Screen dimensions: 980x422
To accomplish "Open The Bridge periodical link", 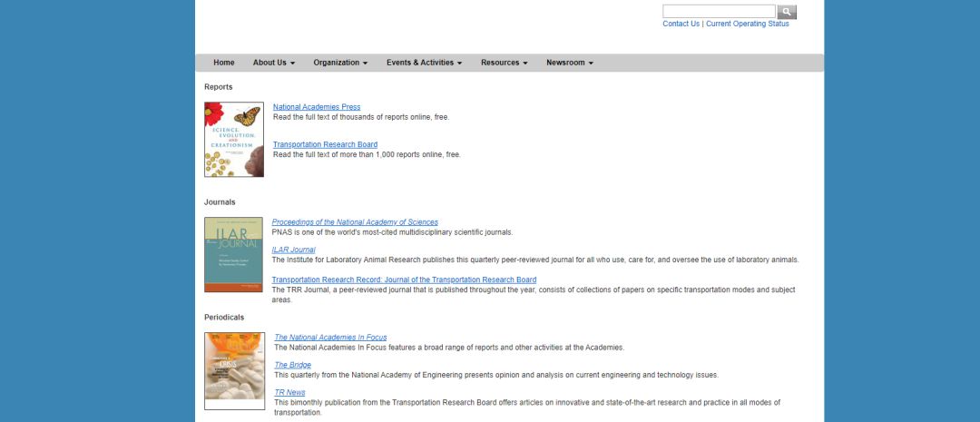I will (x=292, y=365).
